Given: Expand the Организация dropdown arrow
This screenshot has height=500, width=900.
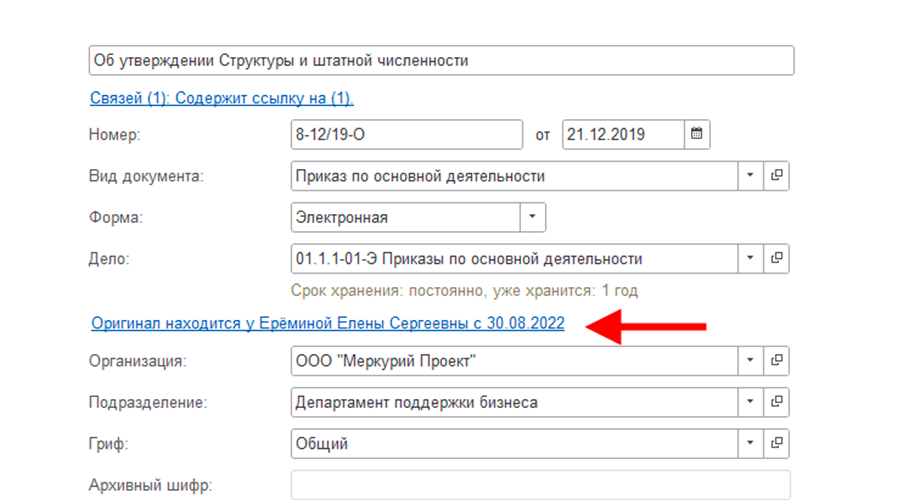Looking at the screenshot, I should (750, 361).
